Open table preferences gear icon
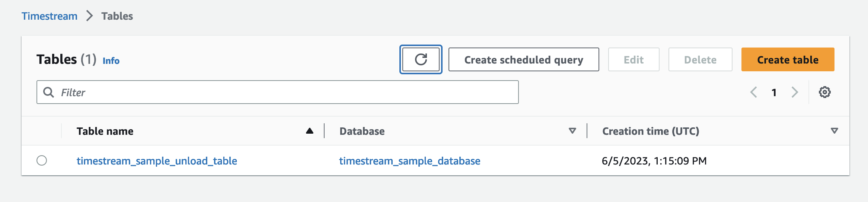The image size is (868, 202). coord(824,92)
